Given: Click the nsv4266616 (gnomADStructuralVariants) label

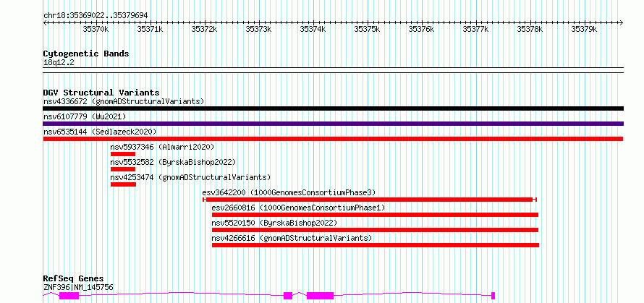Looking at the screenshot, I should 292,238.
